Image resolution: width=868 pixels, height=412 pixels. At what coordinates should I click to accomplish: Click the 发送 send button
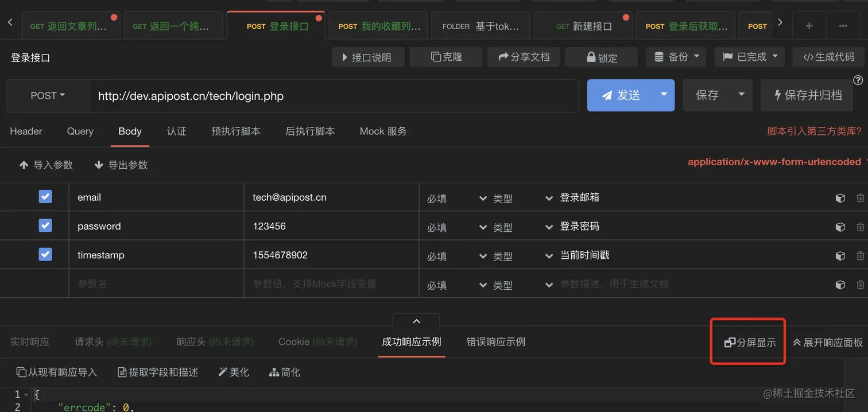pos(621,95)
